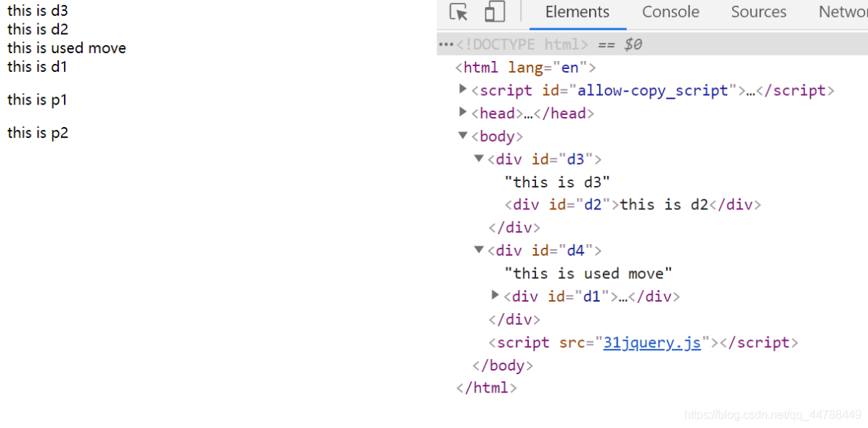Click the "this is used move" text node in the DOM tree
The height and width of the screenshot is (428, 868).
coord(588,273)
